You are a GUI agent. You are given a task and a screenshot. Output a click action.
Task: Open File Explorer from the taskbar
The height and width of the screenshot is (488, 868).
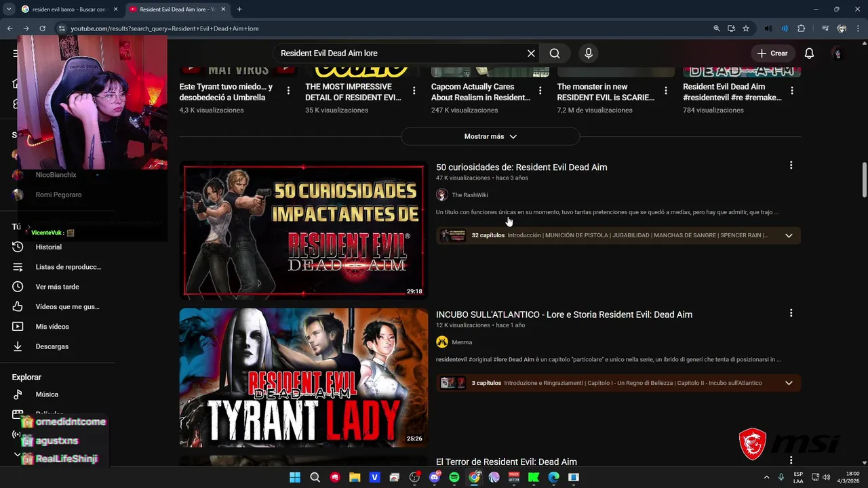click(355, 477)
